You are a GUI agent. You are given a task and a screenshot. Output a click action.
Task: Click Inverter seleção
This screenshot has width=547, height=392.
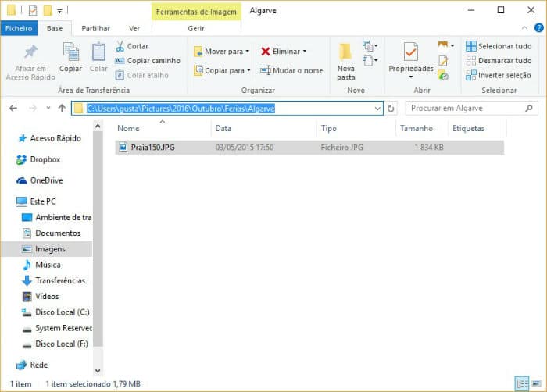(499, 75)
